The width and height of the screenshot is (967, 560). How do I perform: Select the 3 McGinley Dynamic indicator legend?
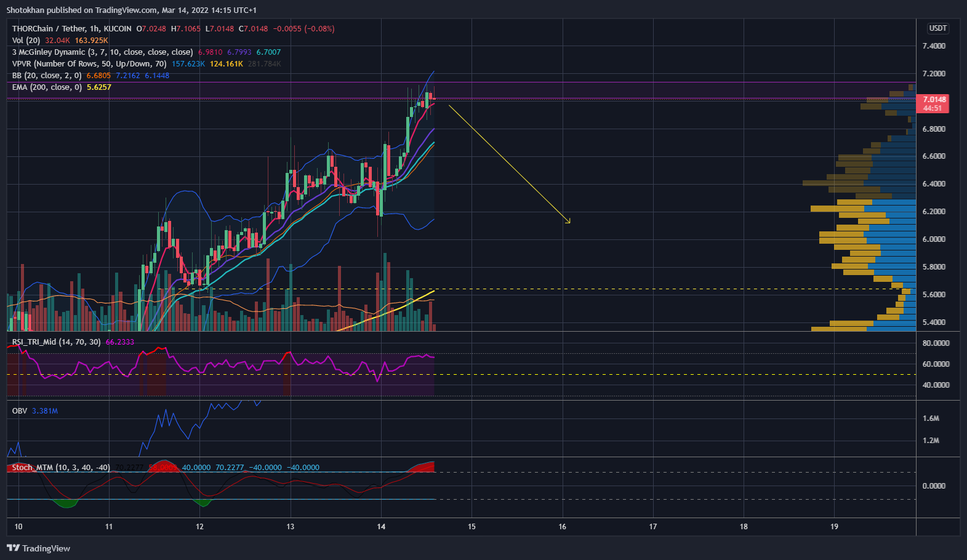click(x=102, y=52)
